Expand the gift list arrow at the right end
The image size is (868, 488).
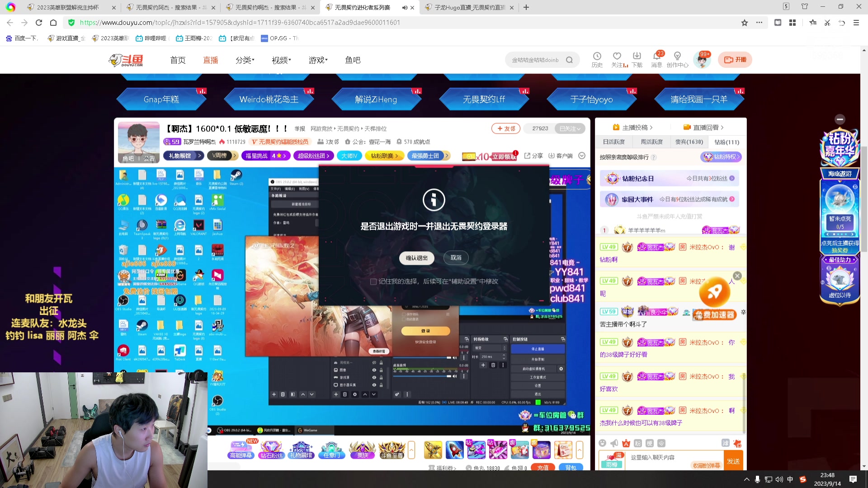[x=580, y=450]
